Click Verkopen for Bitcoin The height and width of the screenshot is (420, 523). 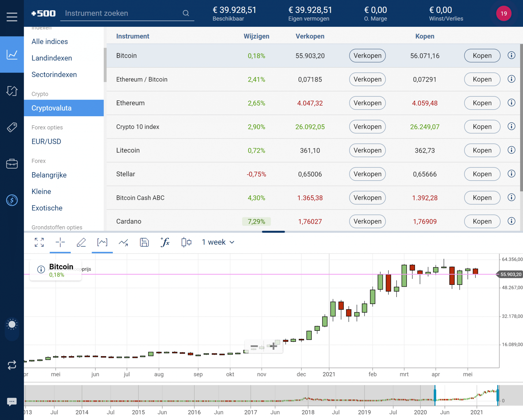[367, 55]
